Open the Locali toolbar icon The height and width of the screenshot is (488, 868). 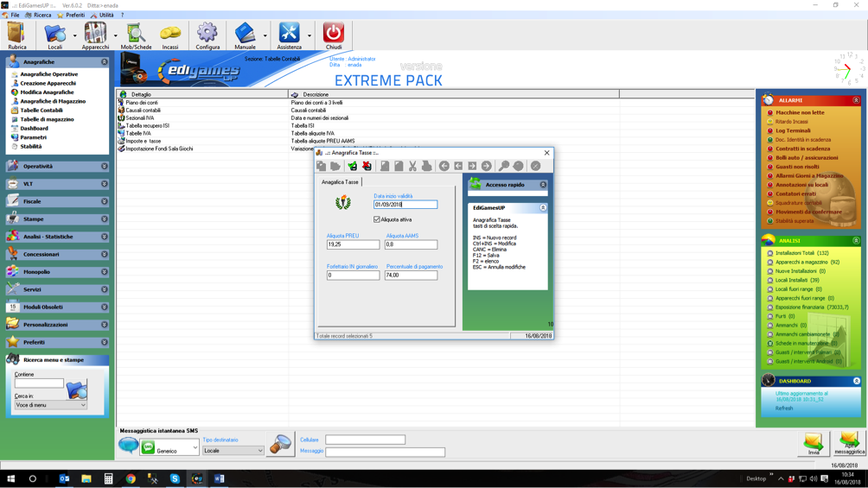tap(54, 35)
